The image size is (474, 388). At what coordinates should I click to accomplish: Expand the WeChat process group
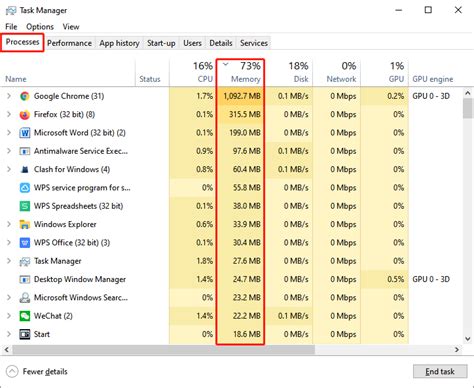tap(9, 316)
